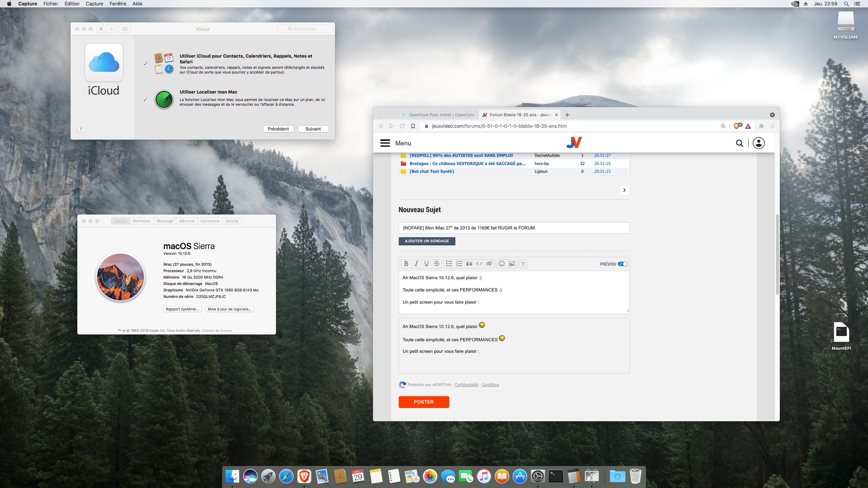Underline text with the U button
This screenshot has height=488, width=868.
tap(426, 264)
